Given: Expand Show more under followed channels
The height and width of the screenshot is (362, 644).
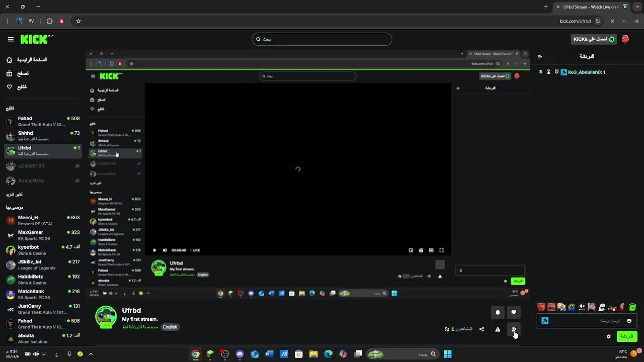Looking at the screenshot, I should (x=14, y=195).
